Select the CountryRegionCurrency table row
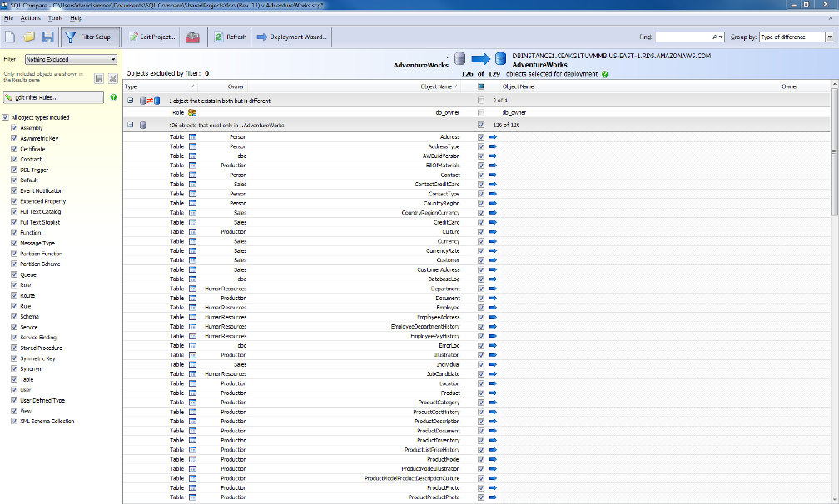This screenshot has width=839, height=504. pos(476,213)
